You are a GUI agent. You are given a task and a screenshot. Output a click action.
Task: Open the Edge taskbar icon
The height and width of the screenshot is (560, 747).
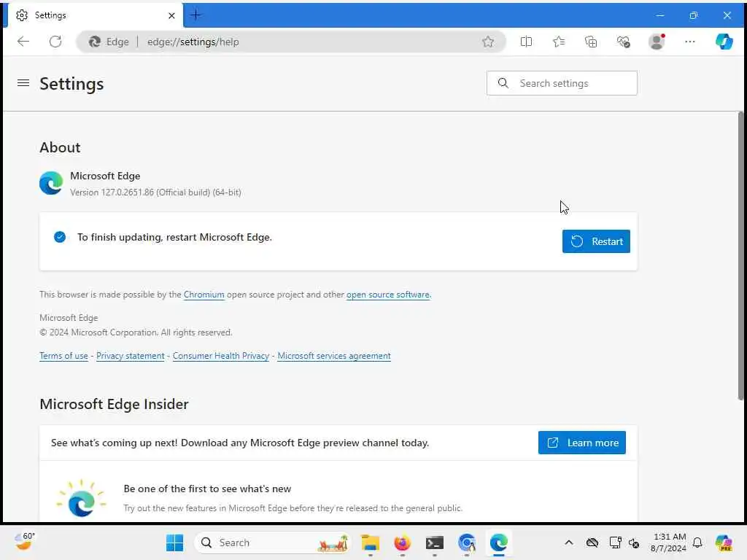coord(498,542)
